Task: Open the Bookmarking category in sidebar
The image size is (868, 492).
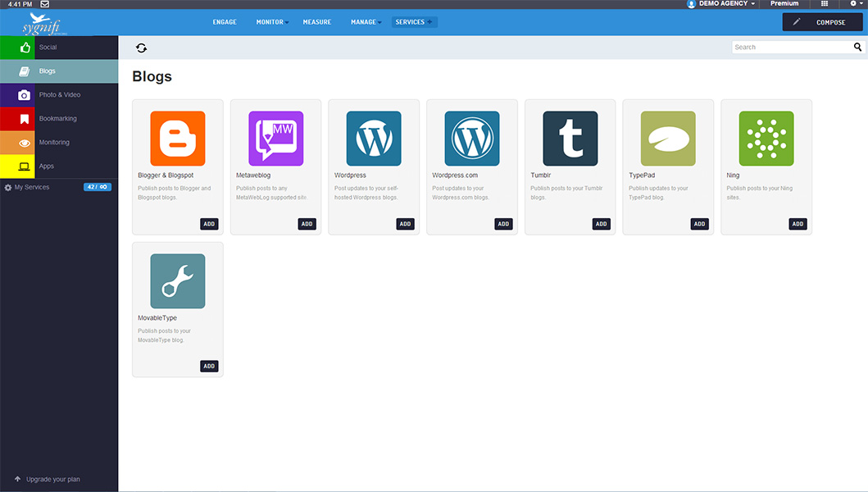Action: point(59,119)
